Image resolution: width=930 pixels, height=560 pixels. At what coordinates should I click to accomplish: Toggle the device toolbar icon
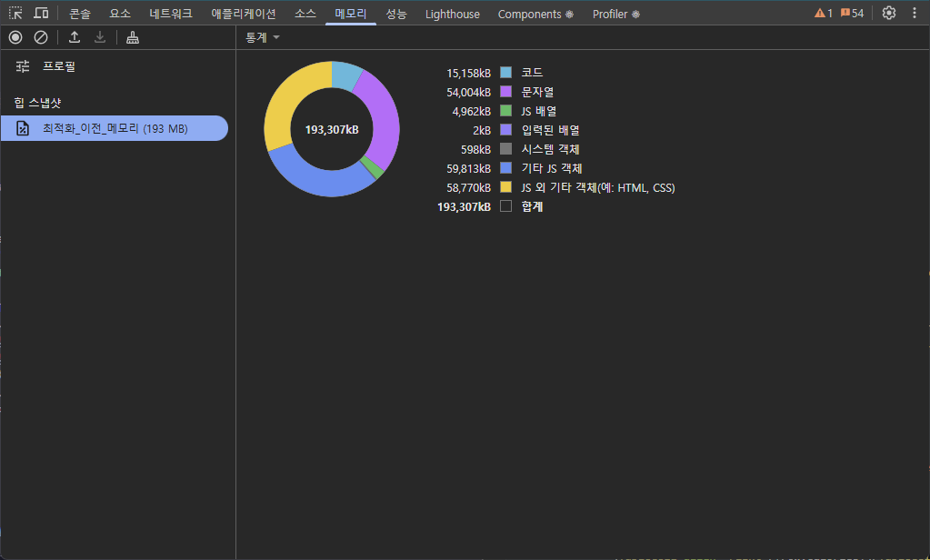41,13
